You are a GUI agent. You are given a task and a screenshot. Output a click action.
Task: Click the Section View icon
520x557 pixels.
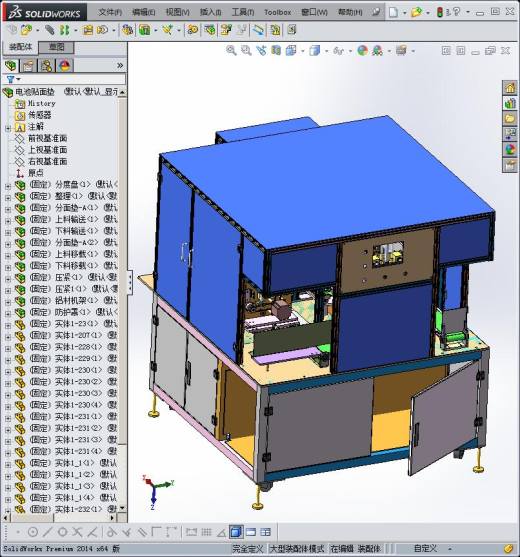click(x=276, y=50)
